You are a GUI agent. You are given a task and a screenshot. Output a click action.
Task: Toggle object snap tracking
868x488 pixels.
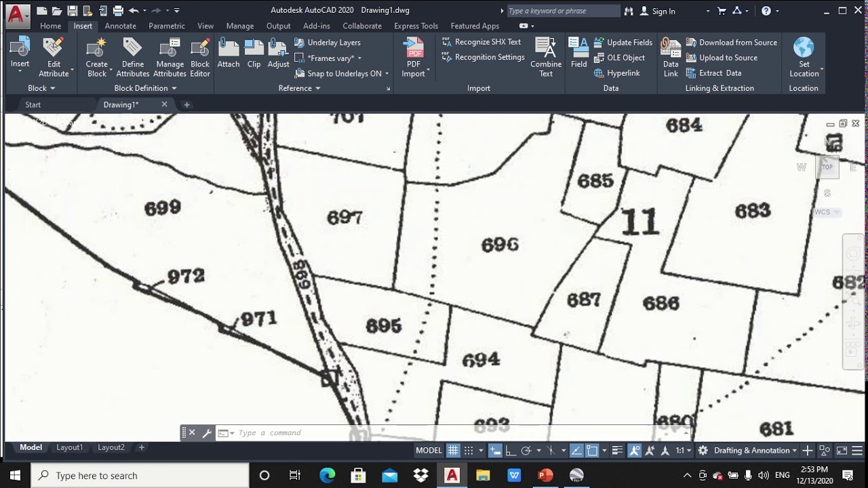point(576,451)
